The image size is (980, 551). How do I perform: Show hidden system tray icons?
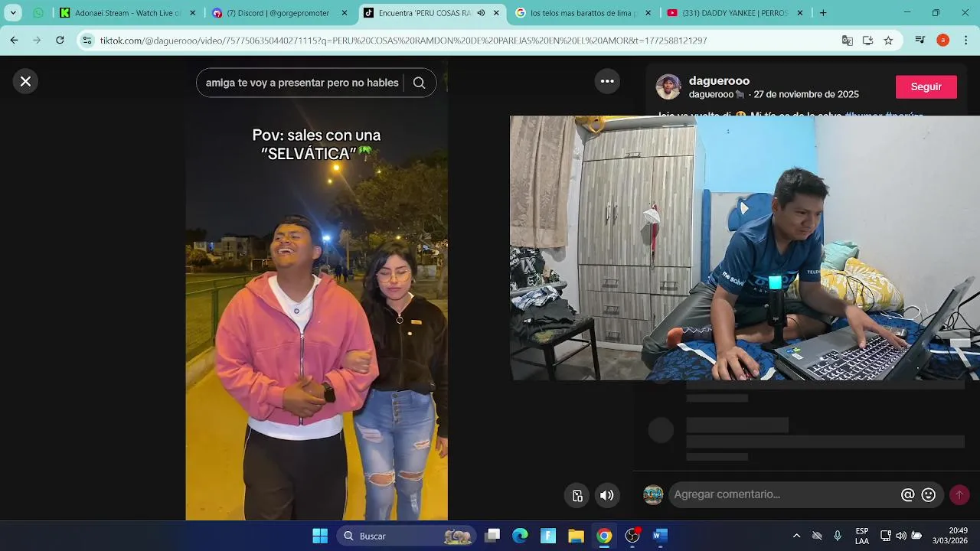pyautogui.click(x=796, y=536)
